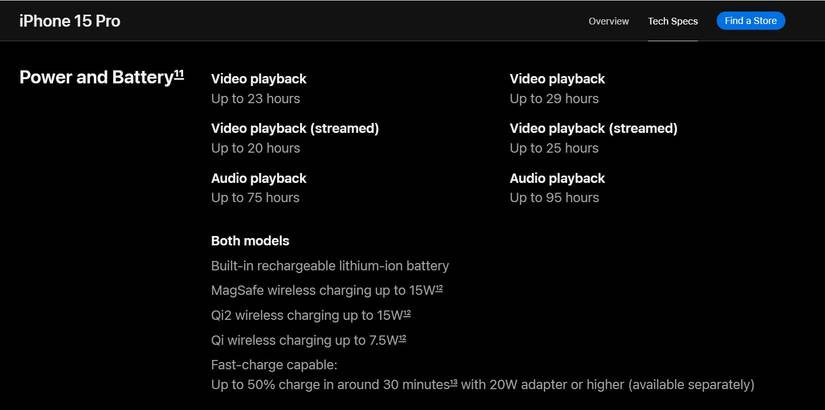Click the Up to 20 hours streamed value
This screenshot has width=825, height=410.
tap(255, 148)
